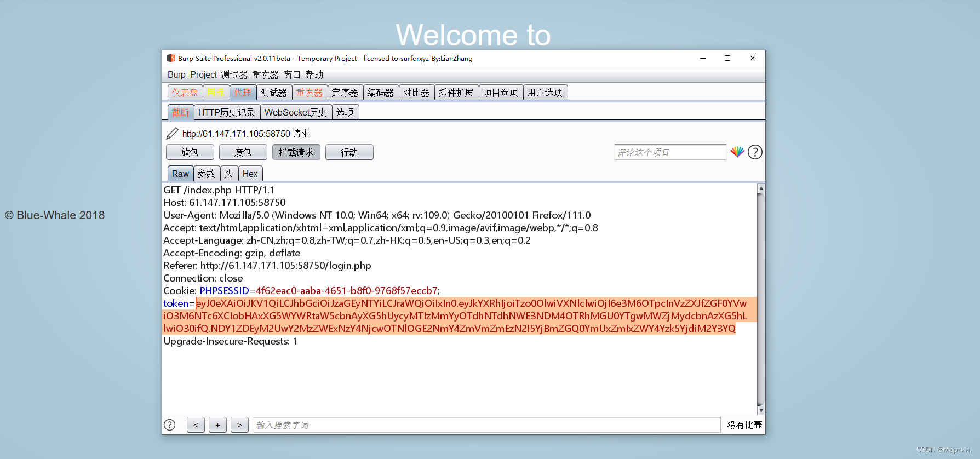980x459 pixels.
Task: Select the 参数 view tab
Action: click(207, 174)
